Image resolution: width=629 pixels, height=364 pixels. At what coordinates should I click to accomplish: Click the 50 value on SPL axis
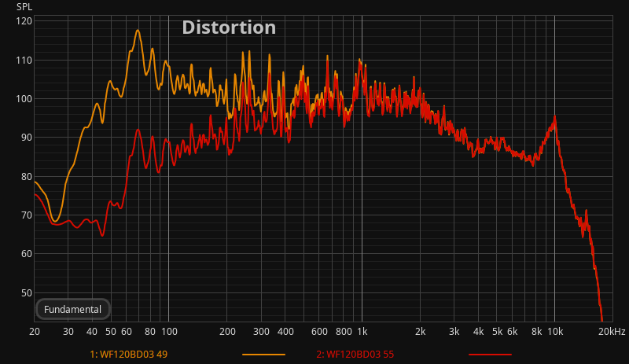(26, 293)
